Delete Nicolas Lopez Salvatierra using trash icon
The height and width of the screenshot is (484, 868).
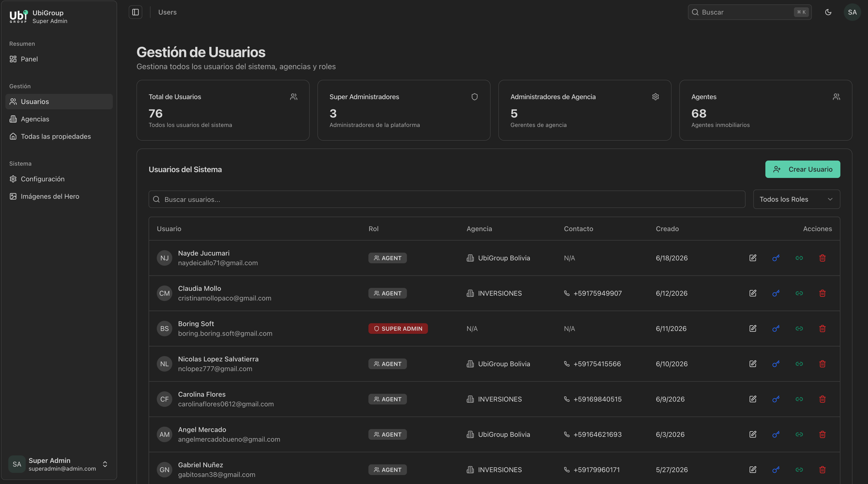coord(823,364)
